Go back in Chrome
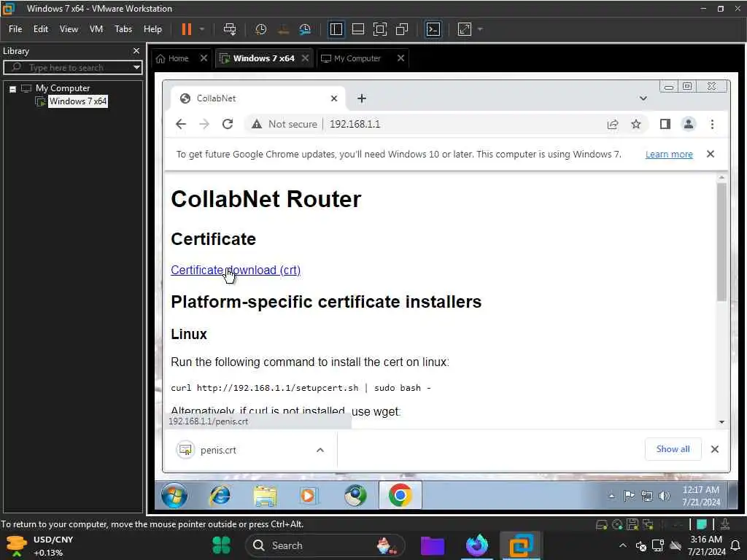 point(181,124)
